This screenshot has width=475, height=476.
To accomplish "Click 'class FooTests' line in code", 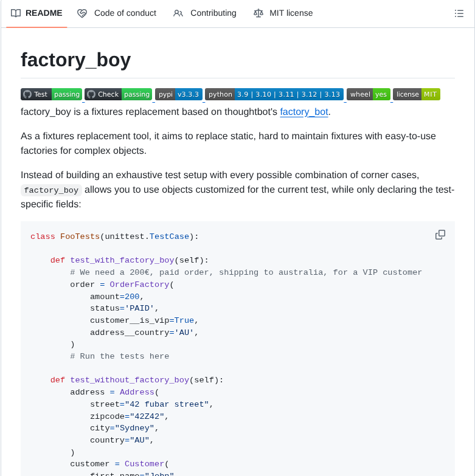I will click(x=114, y=236).
